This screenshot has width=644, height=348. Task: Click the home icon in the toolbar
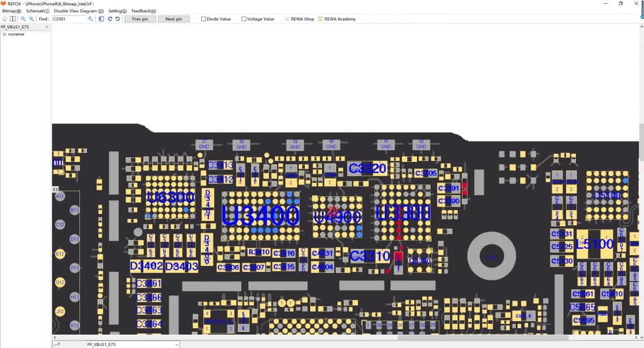pos(5,19)
